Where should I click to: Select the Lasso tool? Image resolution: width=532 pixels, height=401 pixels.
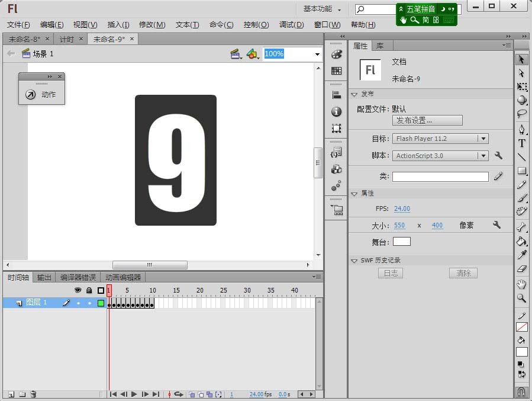522,113
